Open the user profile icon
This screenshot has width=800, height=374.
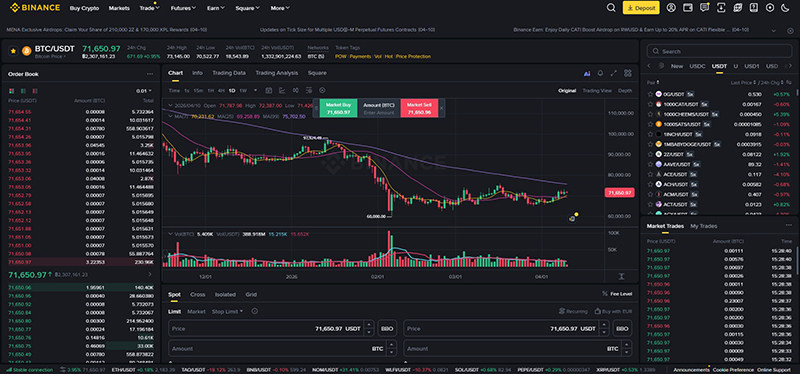click(671, 8)
